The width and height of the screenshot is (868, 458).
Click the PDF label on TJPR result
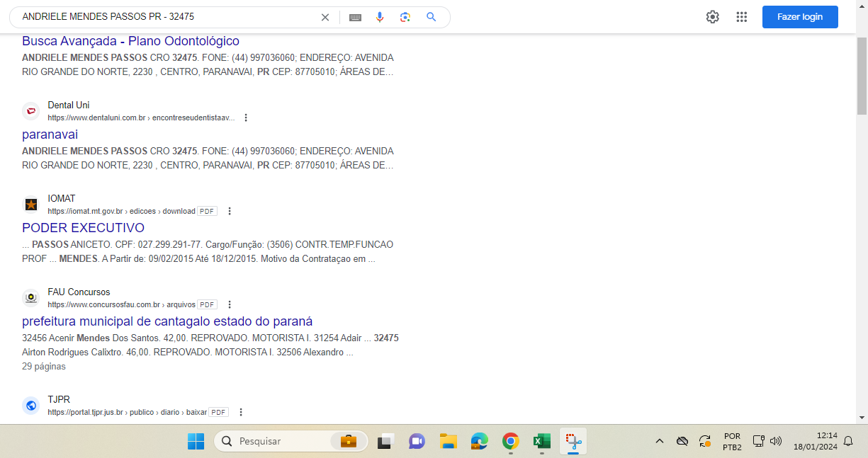(219, 412)
